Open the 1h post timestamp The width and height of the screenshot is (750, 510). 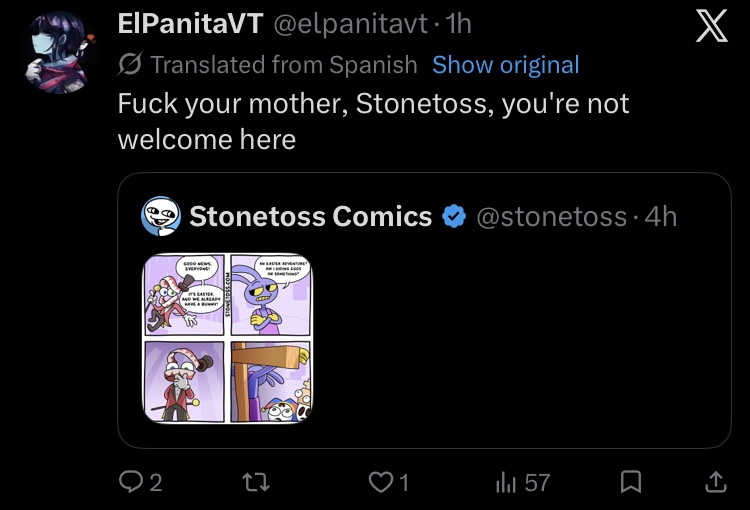tap(458, 26)
